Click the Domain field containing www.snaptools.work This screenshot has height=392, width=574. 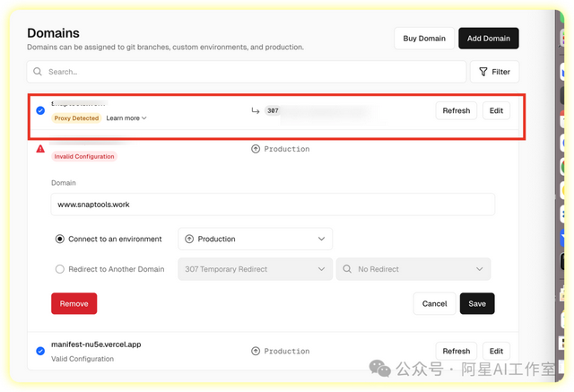click(x=273, y=205)
